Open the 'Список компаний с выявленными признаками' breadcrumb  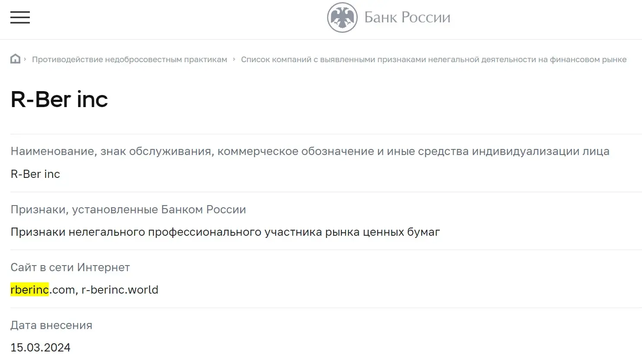tap(434, 59)
